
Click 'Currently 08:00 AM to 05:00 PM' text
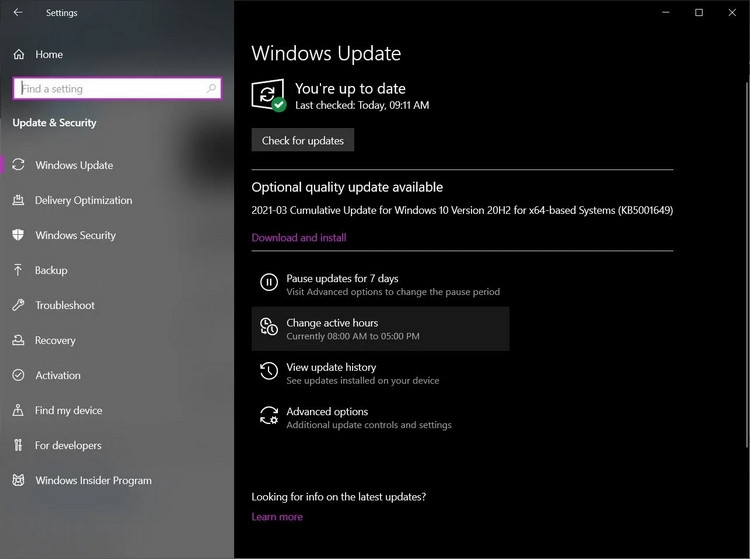[353, 336]
